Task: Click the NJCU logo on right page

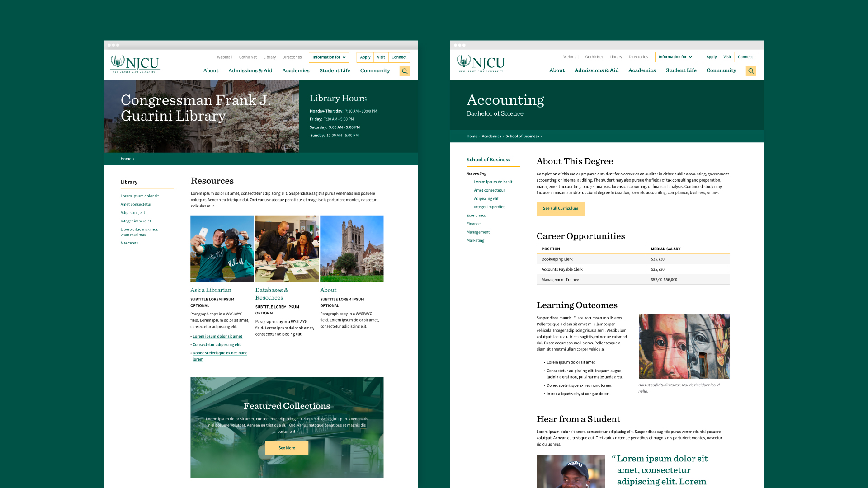Action: point(480,63)
